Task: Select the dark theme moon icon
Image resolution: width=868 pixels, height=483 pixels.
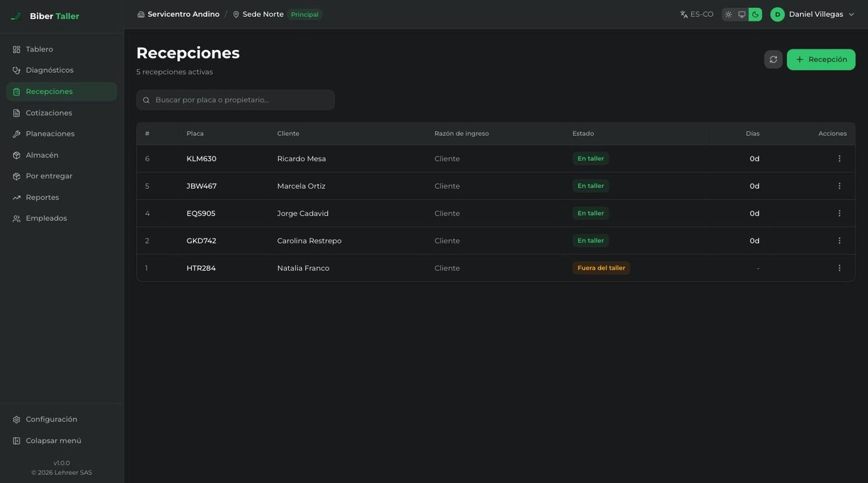Action: [755, 14]
